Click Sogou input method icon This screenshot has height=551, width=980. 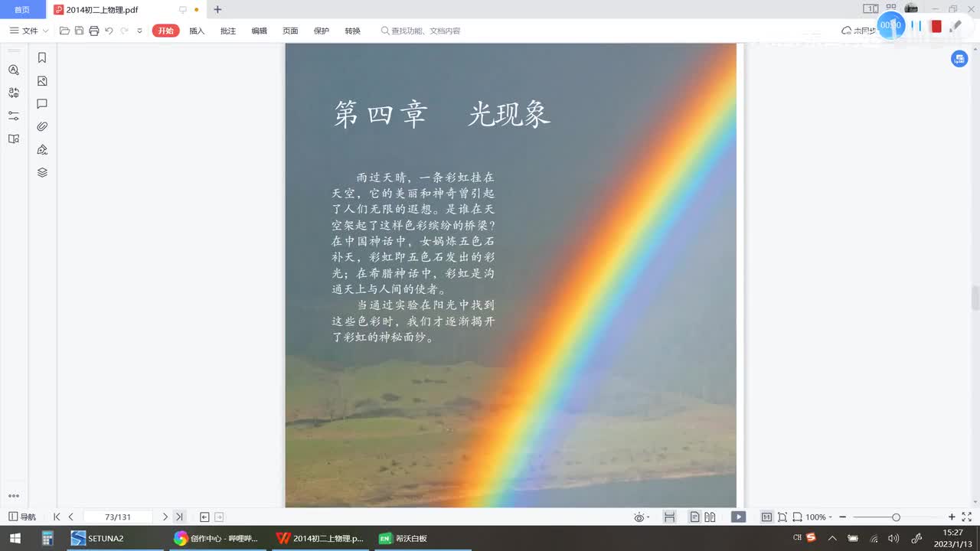point(812,537)
